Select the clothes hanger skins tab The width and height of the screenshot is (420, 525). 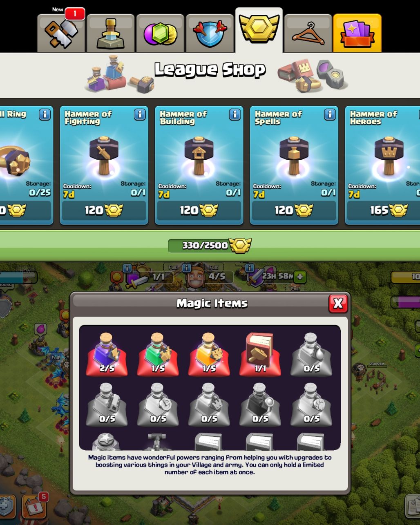coord(308,34)
